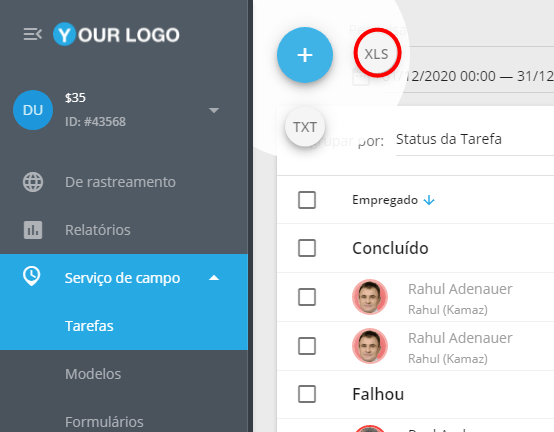
Task: Sort by Empregado using the blue arrow
Action: [x=429, y=200]
